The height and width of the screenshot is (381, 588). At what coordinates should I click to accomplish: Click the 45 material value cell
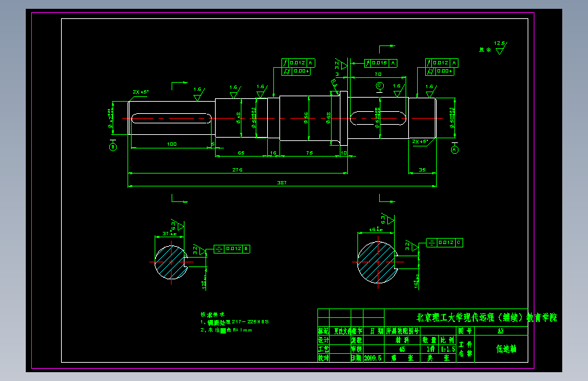[402, 348]
